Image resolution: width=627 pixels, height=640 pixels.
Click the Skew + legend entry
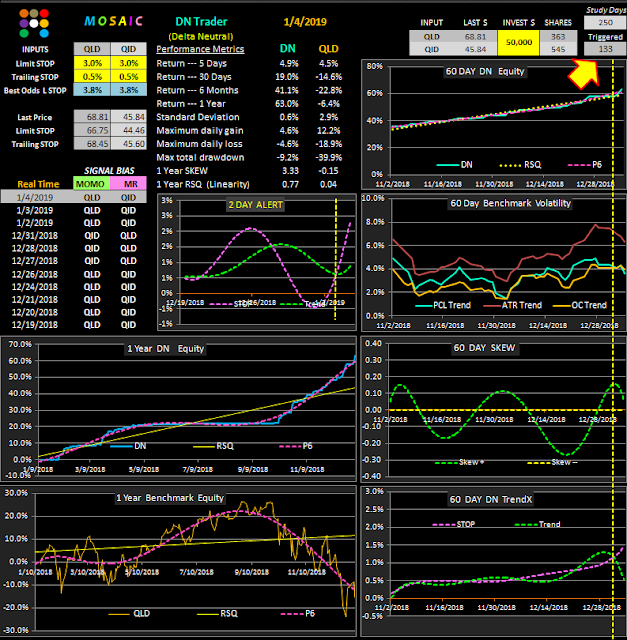click(460, 462)
